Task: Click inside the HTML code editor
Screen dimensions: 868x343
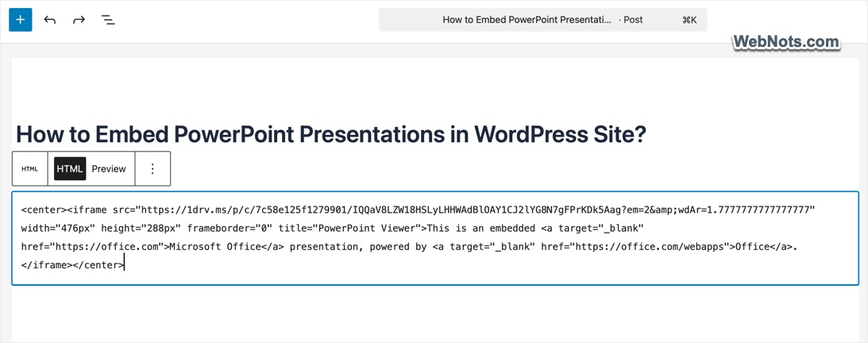Action: coord(435,238)
